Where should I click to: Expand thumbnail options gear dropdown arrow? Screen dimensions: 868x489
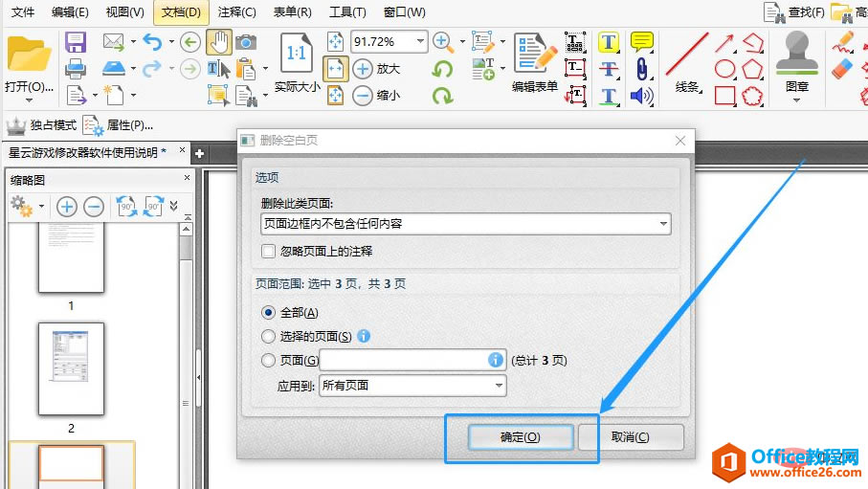coord(41,207)
